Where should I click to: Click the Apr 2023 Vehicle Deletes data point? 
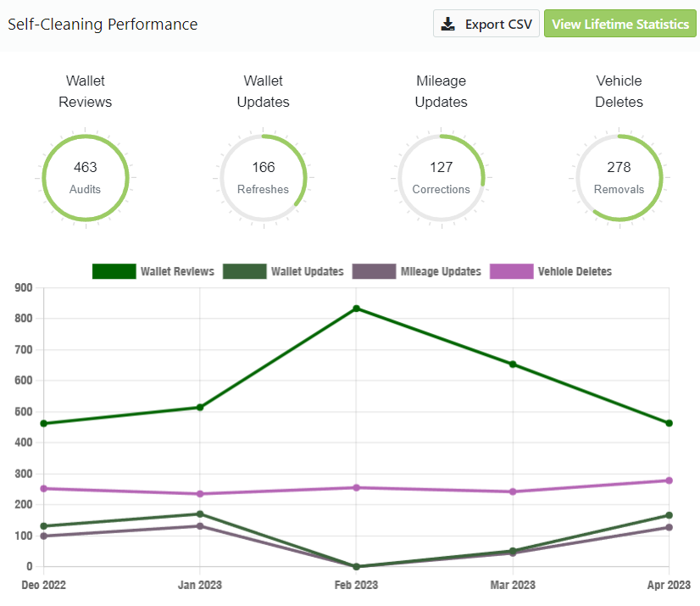pos(669,481)
